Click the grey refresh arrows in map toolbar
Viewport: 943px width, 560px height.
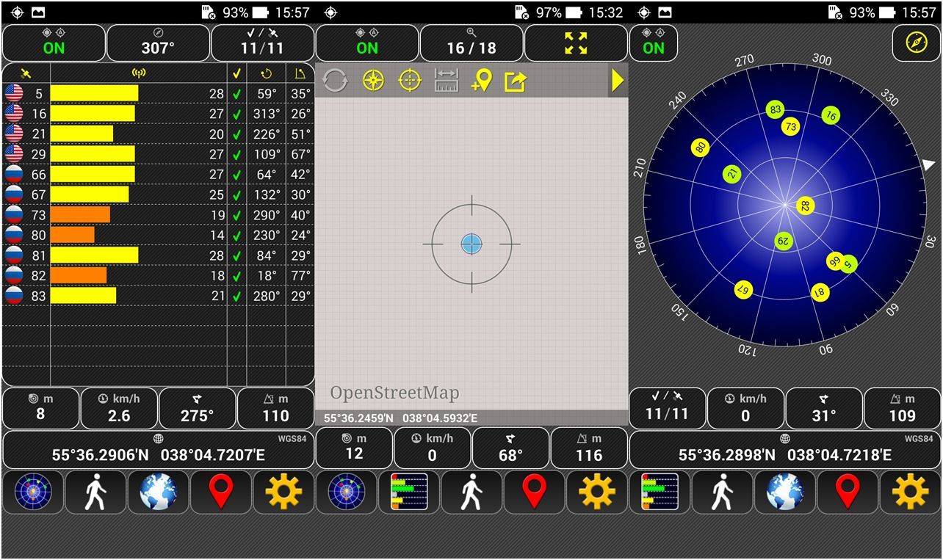tap(335, 80)
